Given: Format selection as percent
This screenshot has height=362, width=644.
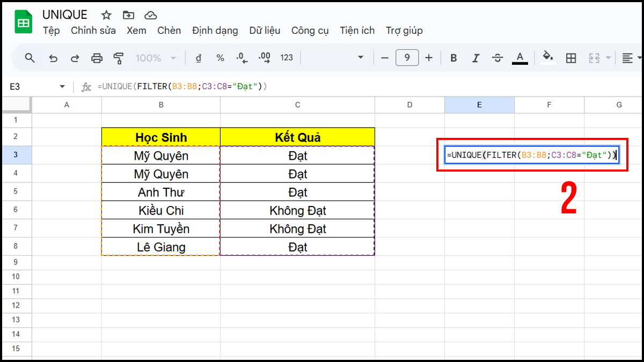Looking at the screenshot, I should click(x=220, y=57).
